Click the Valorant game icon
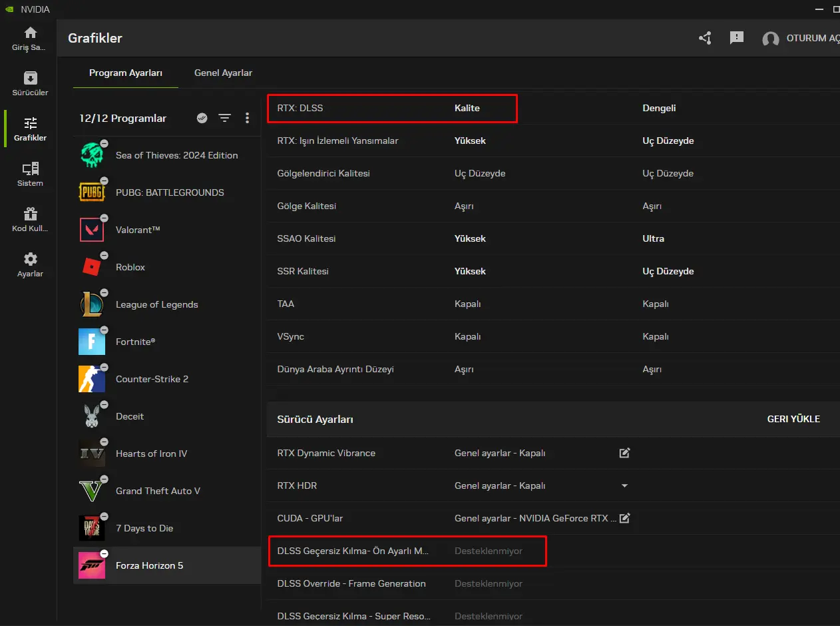840x626 pixels. pos(92,230)
